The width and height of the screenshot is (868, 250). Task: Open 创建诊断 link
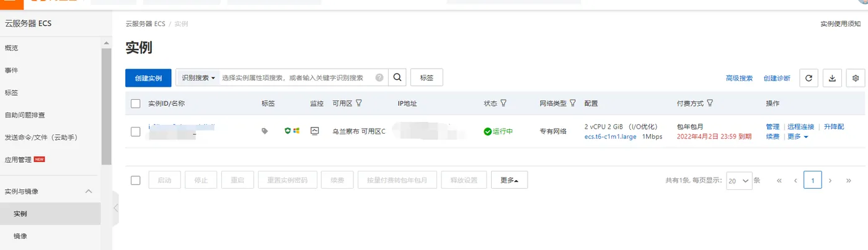[777, 79]
